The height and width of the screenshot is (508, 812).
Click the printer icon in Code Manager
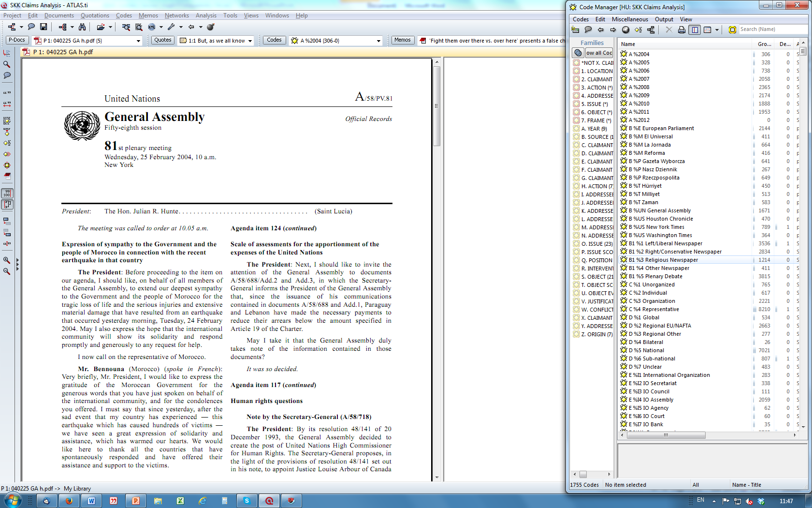[x=681, y=30]
